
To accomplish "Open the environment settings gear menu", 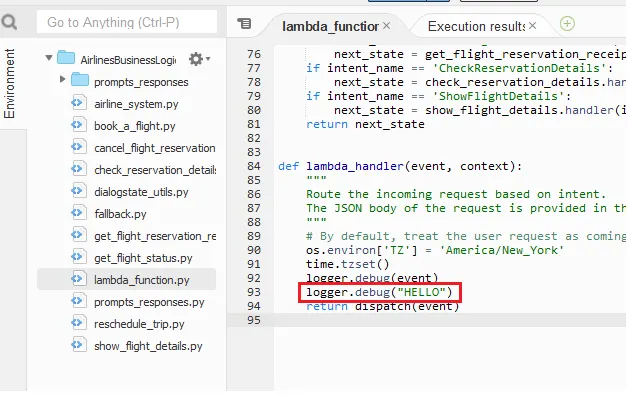I will coord(199,59).
